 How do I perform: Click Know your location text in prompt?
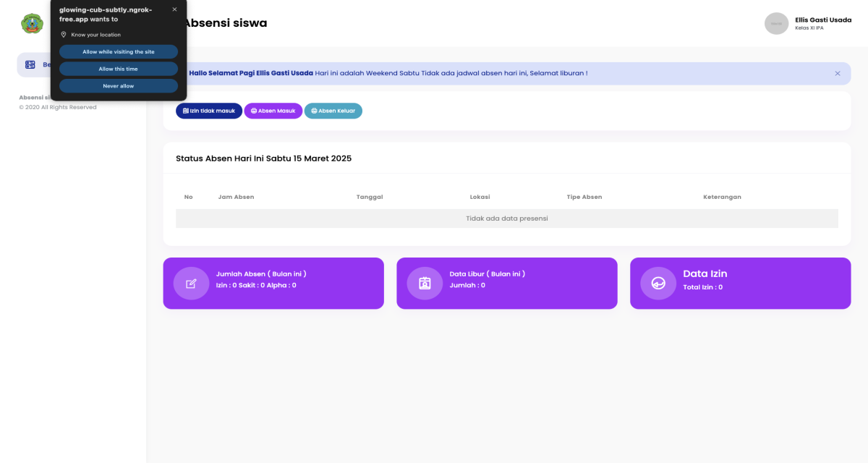tap(95, 35)
